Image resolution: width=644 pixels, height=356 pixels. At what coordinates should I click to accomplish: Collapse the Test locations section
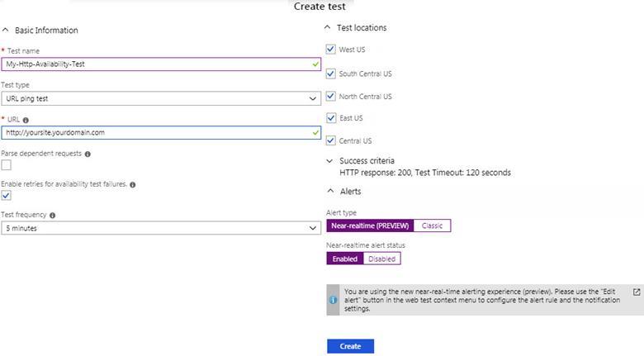coord(328,28)
